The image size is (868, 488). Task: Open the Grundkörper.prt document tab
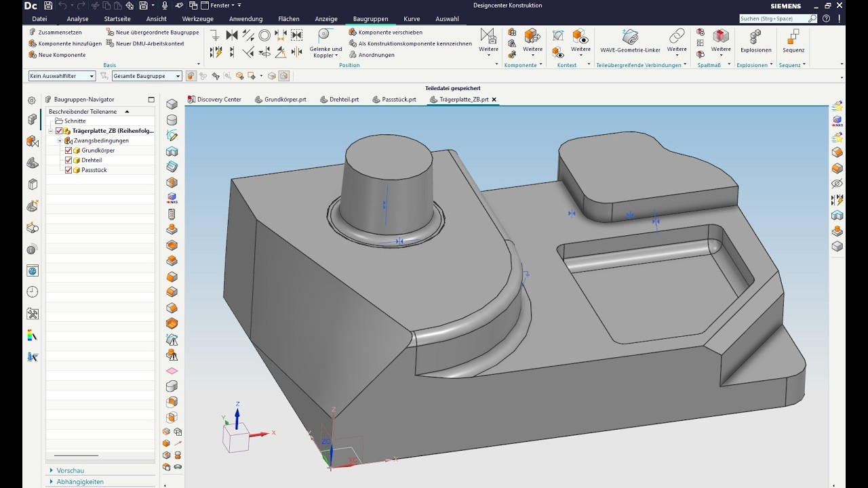[x=280, y=100]
